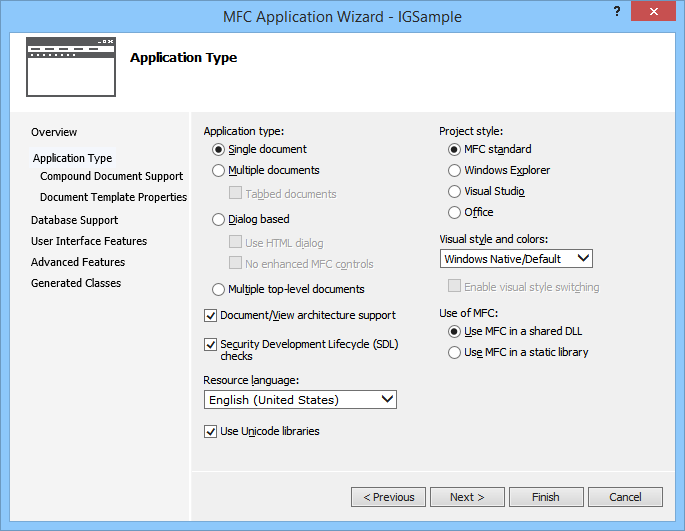Image resolution: width=685 pixels, height=531 pixels.
Task: Expand Visual style and colors dropdown
Action: click(517, 259)
